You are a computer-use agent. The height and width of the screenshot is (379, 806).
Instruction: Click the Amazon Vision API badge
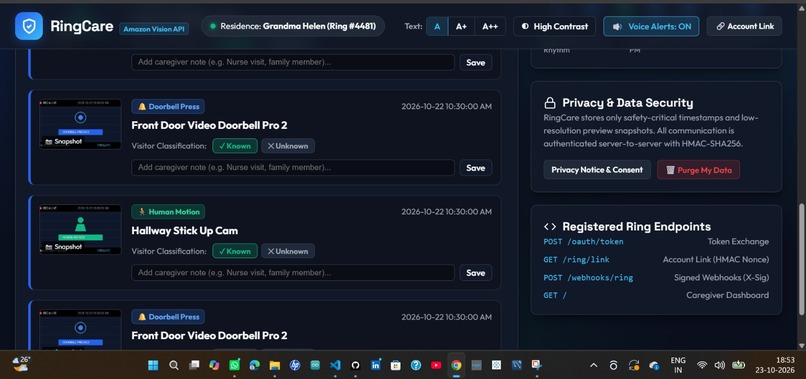click(154, 29)
